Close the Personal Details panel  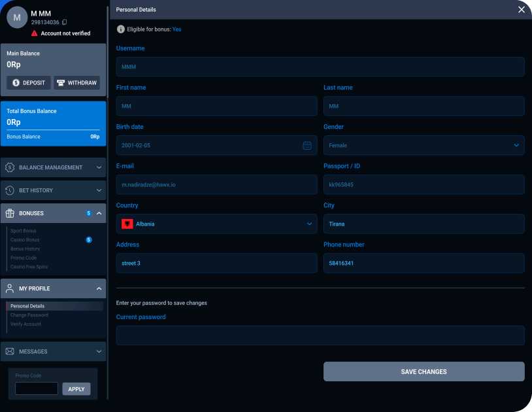pos(521,10)
